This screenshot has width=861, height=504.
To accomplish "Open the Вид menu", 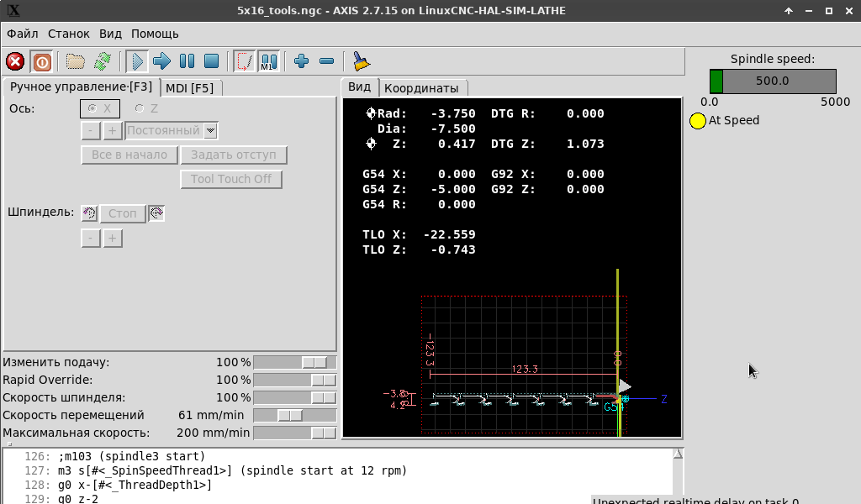I will (x=110, y=34).
